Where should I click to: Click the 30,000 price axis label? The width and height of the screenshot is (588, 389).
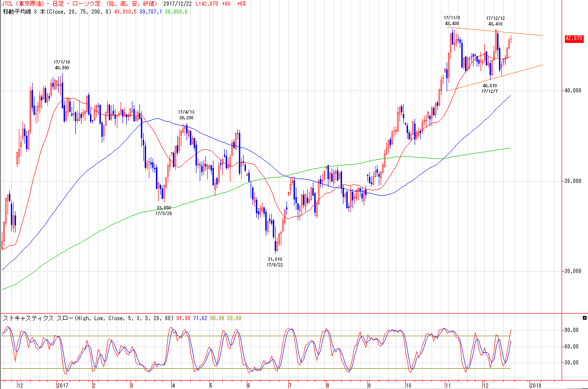(574, 272)
